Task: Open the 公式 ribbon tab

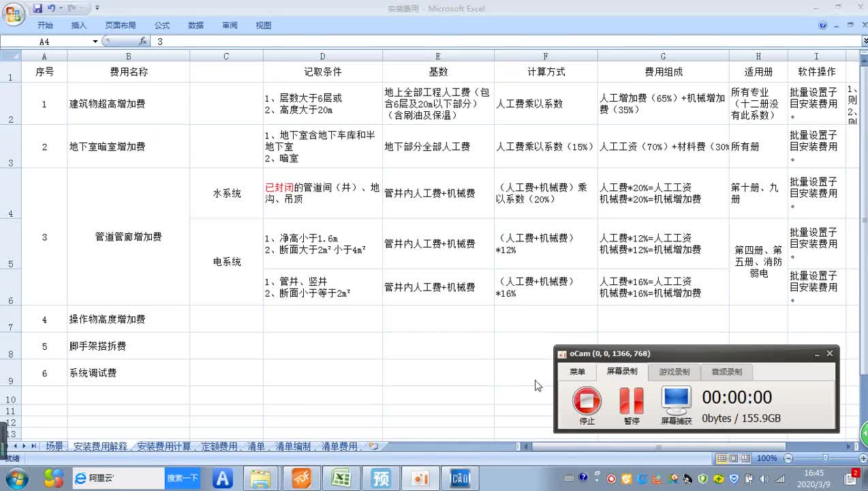Action: tap(162, 25)
